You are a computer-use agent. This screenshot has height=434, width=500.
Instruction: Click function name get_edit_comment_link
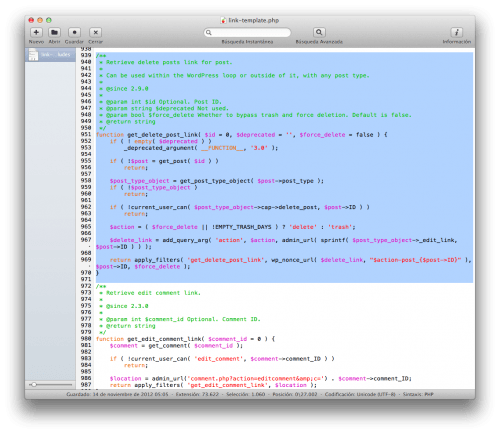pos(164,339)
